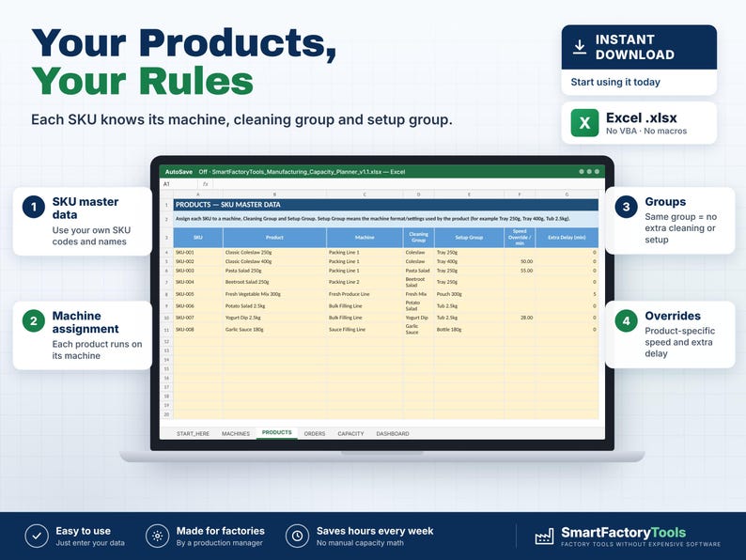Select cell SKU-005
746x560 pixels.
198,294
